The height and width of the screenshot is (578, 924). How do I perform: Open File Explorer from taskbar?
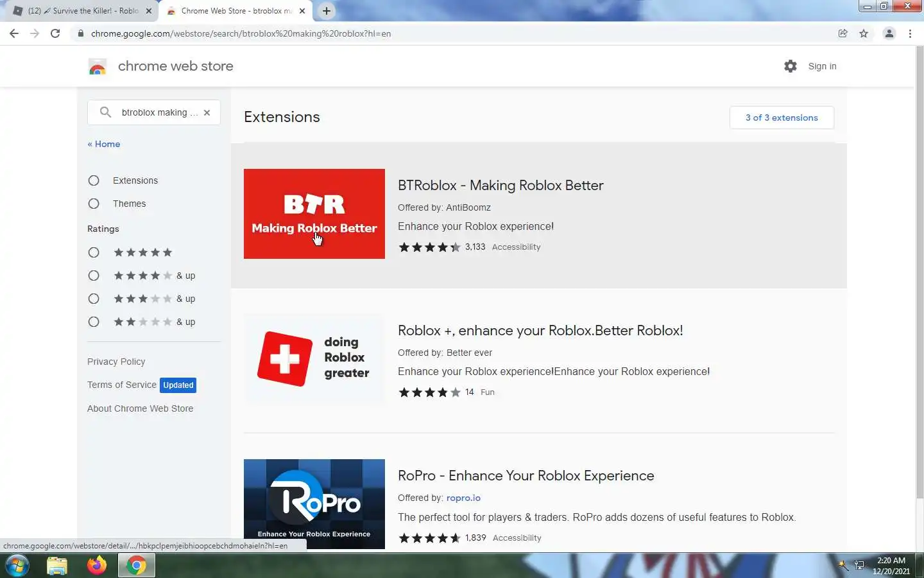coord(57,566)
